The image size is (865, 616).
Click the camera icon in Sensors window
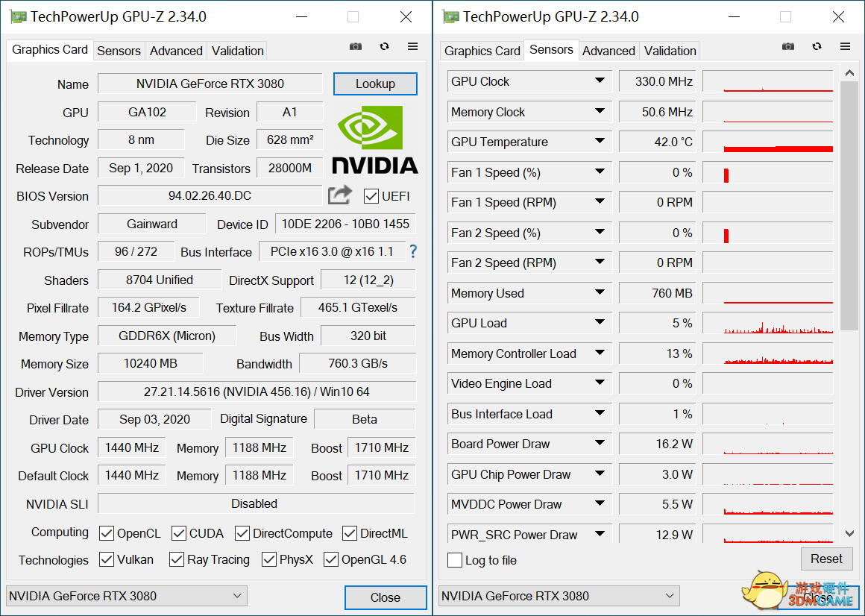point(788,46)
